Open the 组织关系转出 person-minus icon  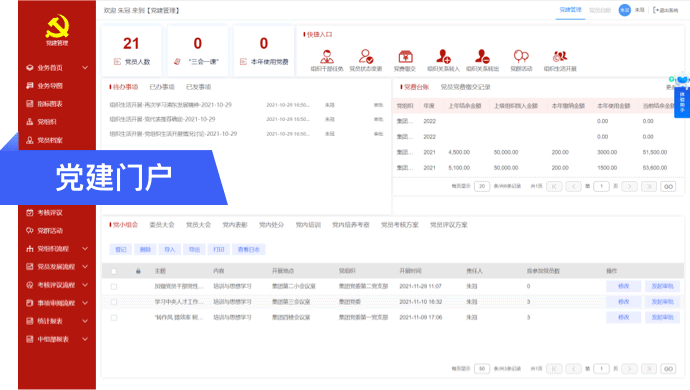[x=482, y=56]
